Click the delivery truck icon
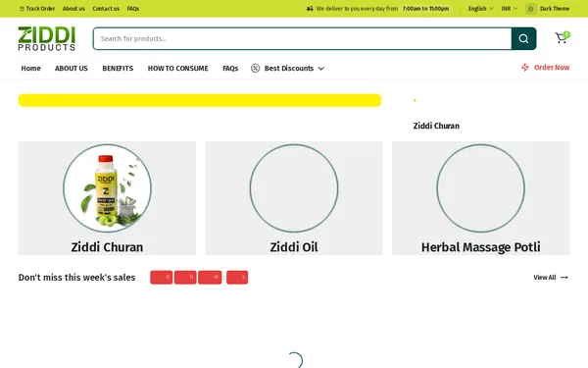588x368 pixels. pos(310,8)
